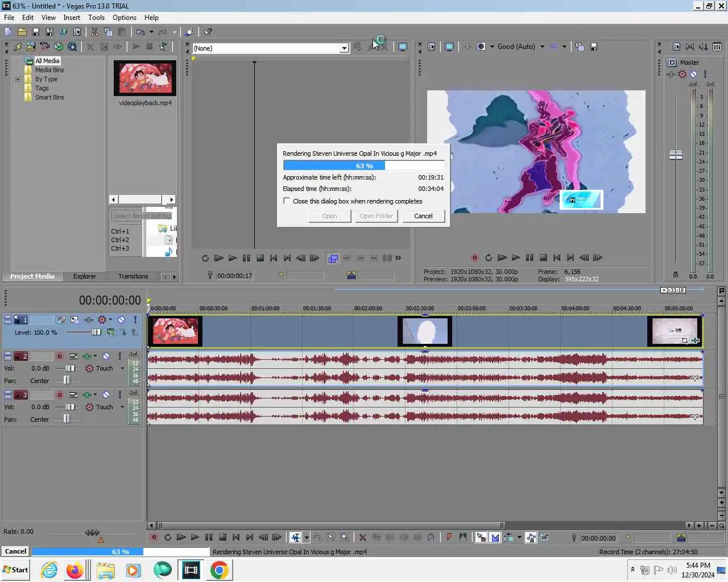The height and width of the screenshot is (582, 728).
Task: Click the All Media bin
Action: pyautogui.click(x=47, y=61)
